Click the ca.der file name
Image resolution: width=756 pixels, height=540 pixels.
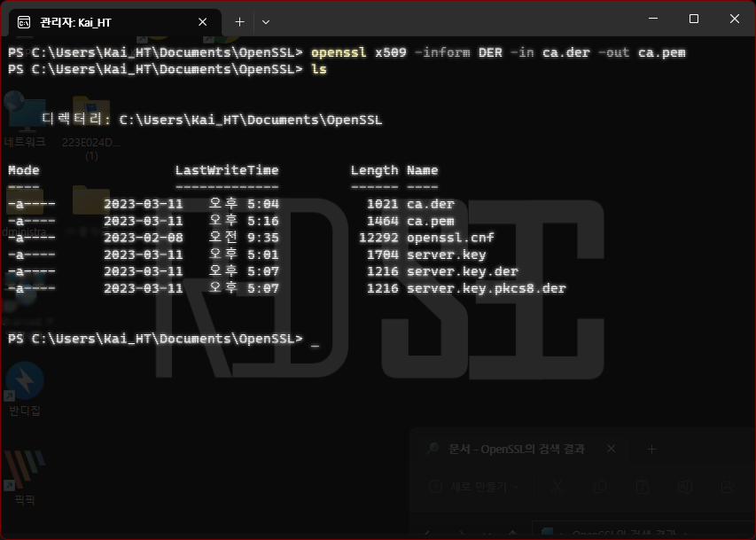tap(431, 204)
